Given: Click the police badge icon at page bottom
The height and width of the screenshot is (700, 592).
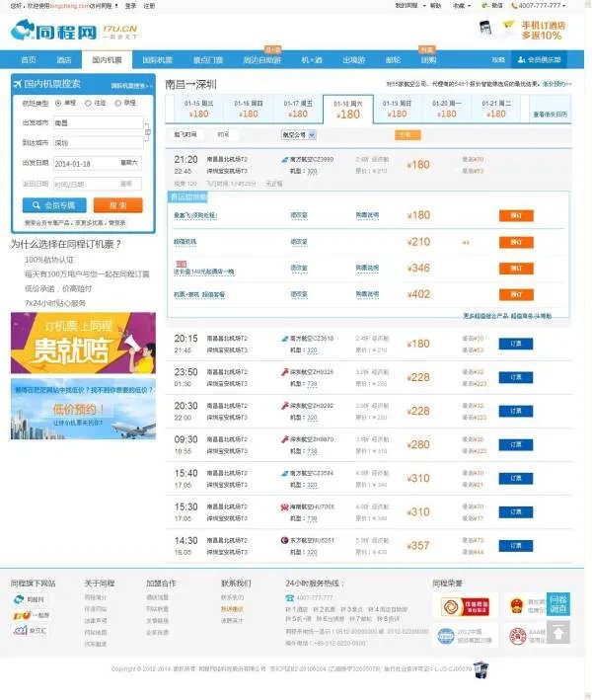Looking at the screenshot, I should click(x=481, y=669).
